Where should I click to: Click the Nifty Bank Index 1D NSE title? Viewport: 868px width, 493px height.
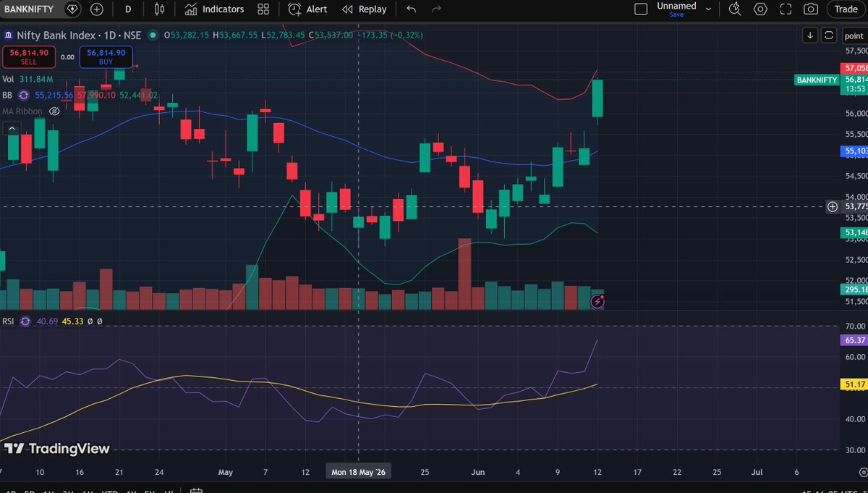pos(78,35)
